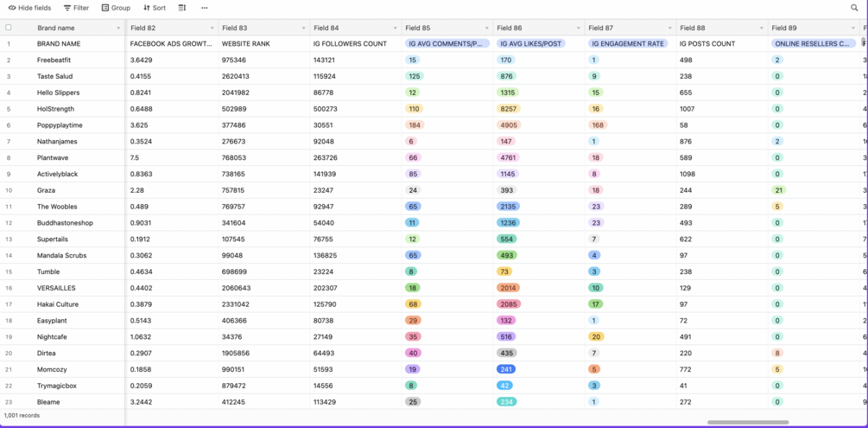Open the Sort options
Screen dimensions: 868x428
(x=155, y=8)
